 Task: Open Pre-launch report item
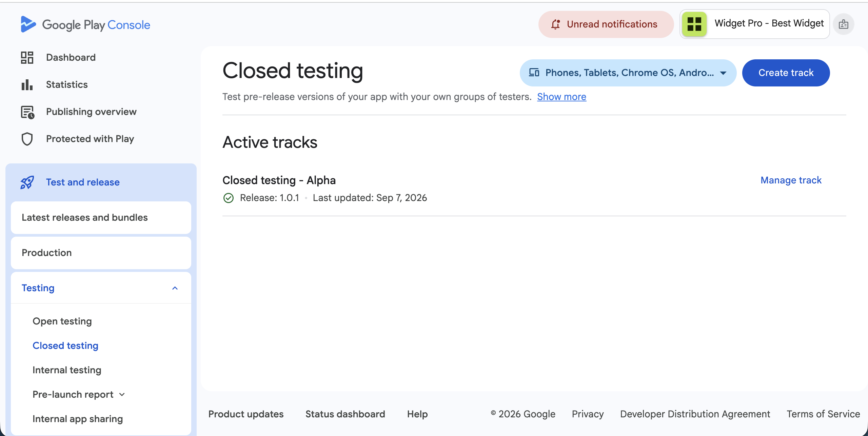click(73, 395)
